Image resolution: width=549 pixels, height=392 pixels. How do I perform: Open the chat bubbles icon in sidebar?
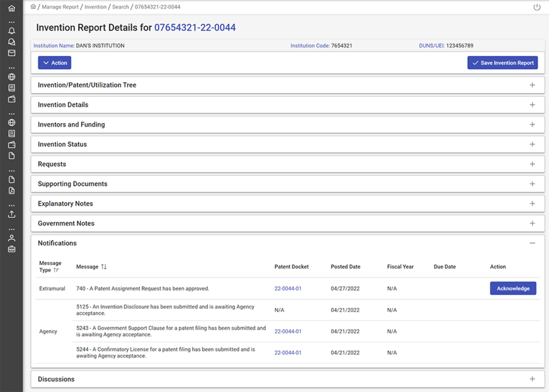tap(11, 42)
